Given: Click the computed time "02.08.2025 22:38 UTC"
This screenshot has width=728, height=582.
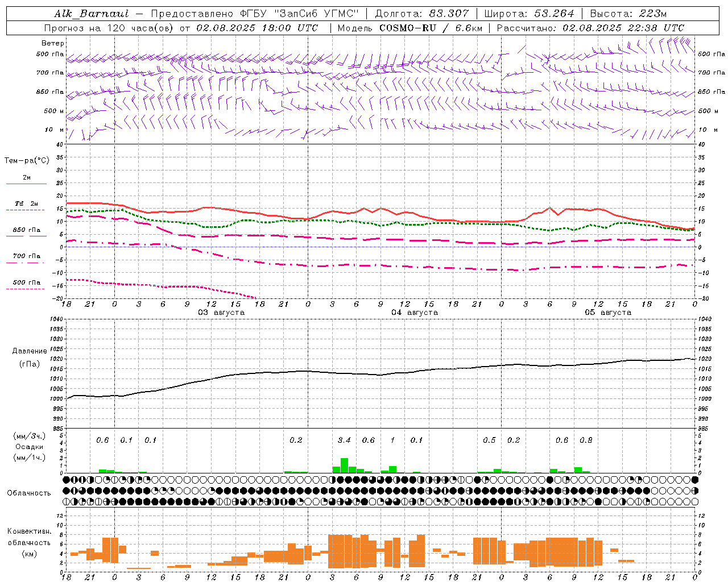Looking at the screenshot, I should pyautogui.click(x=623, y=28).
